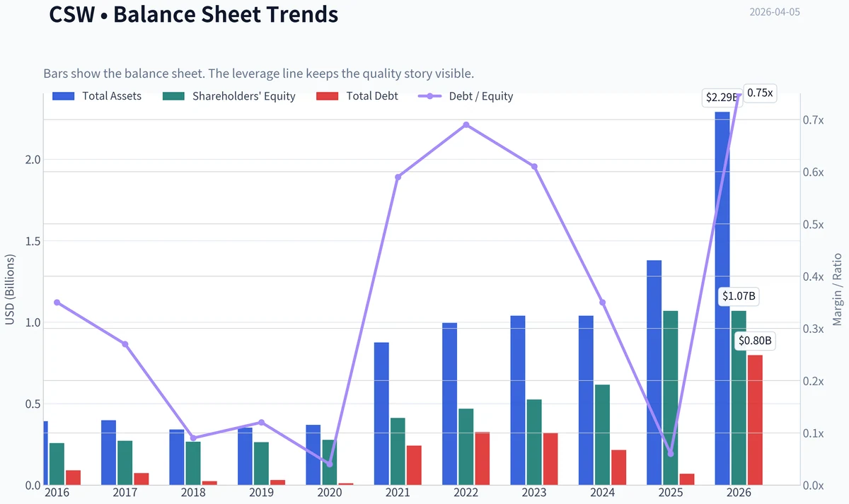This screenshot has height=504, width=849.
Task: Click the 2024 Shareholders' Equity green bar
Action: pyautogui.click(x=602, y=435)
